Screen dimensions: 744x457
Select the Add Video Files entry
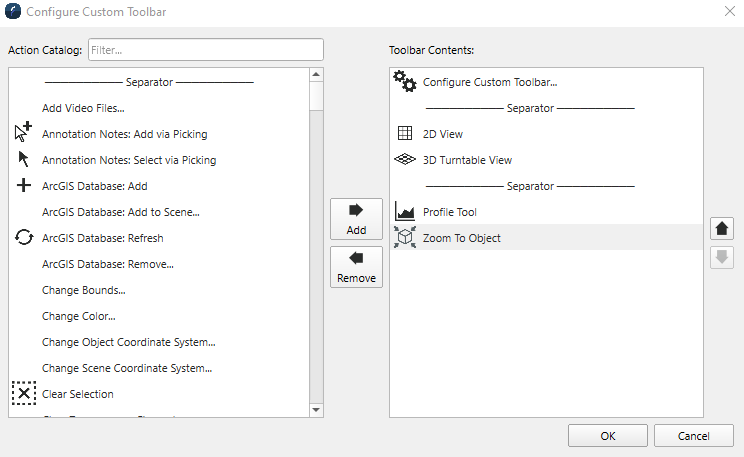tap(83, 108)
